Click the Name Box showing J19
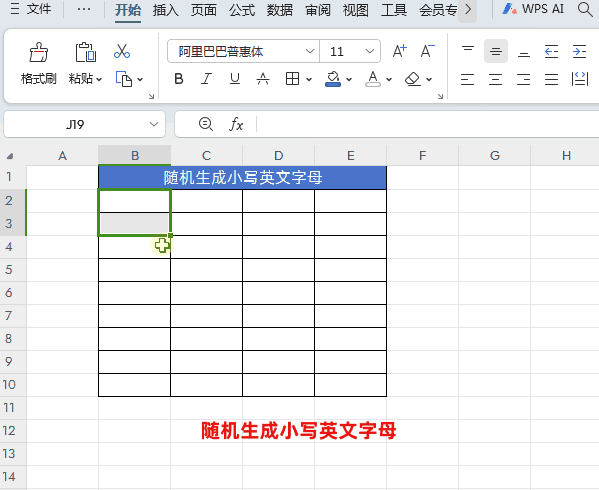Screen dimensions: 599x490 click(75, 124)
